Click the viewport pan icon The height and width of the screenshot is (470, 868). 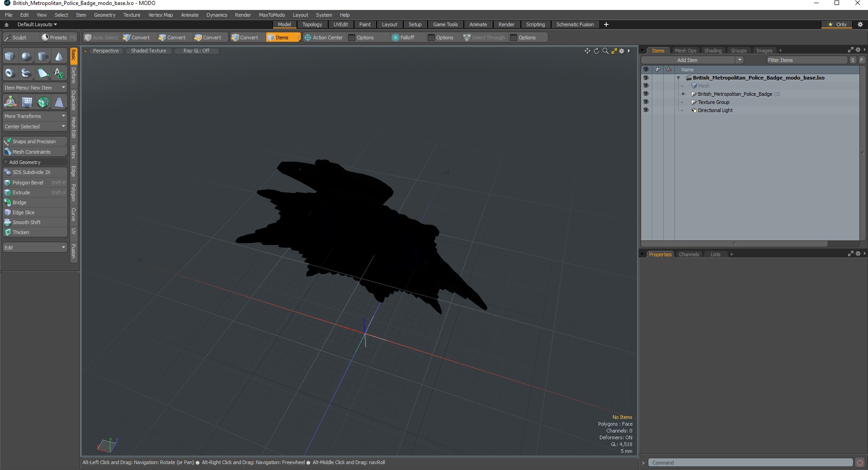587,51
